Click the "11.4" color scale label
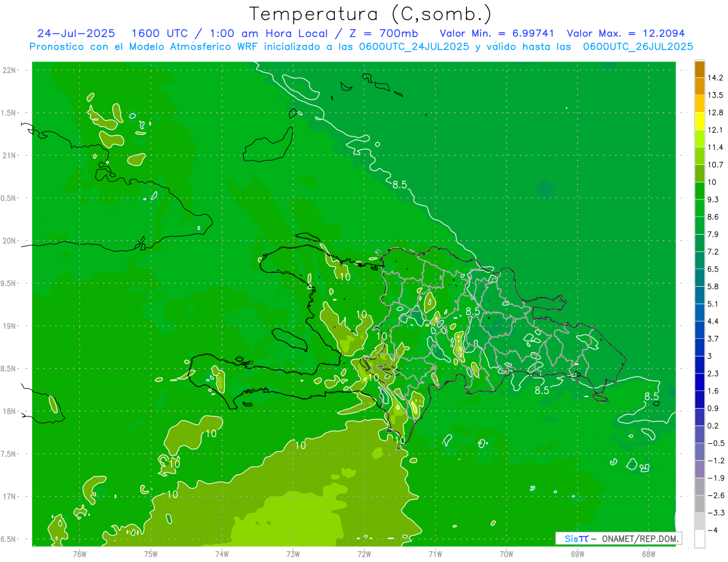Image resolution: width=728 pixels, height=562 pixels. coord(715,147)
